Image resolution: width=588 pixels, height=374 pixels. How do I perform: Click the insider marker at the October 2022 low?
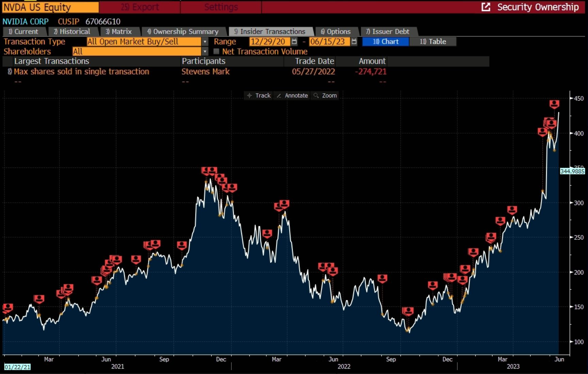click(408, 311)
